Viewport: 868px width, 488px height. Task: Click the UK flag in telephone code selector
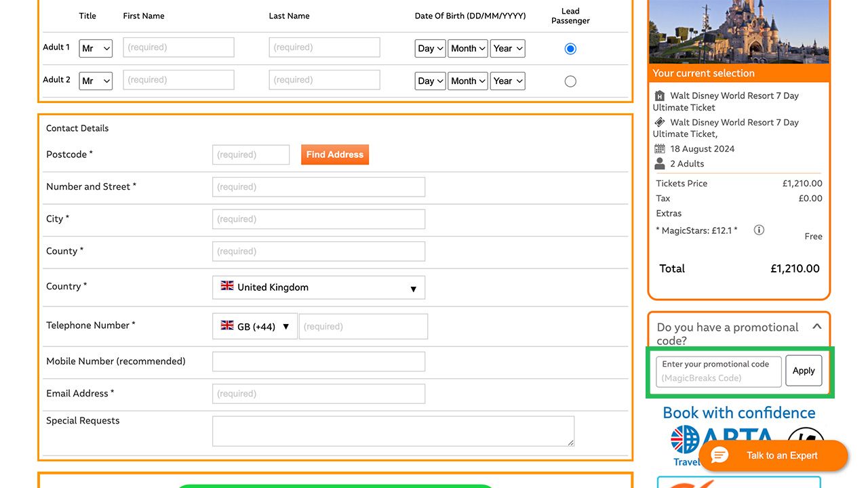(x=227, y=325)
